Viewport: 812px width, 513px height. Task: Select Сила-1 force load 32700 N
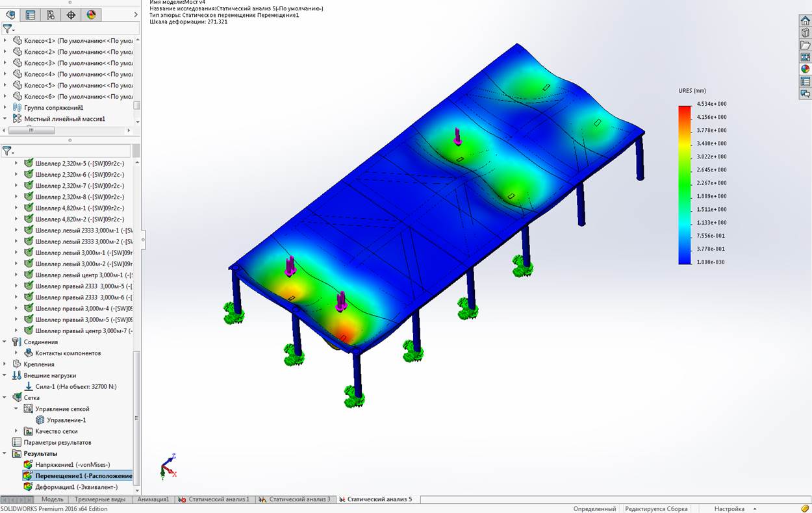(76, 386)
